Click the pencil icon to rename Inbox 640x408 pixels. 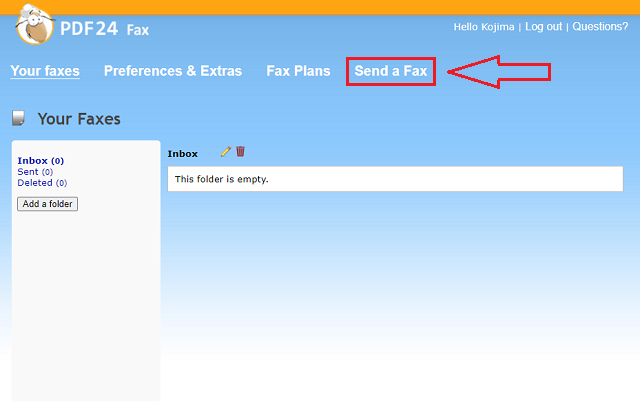pyautogui.click(x=226, y=152)
